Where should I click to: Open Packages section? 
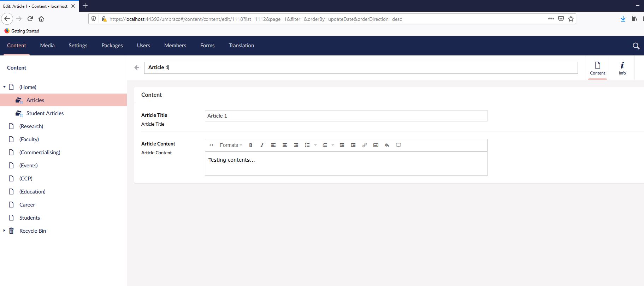112,46
